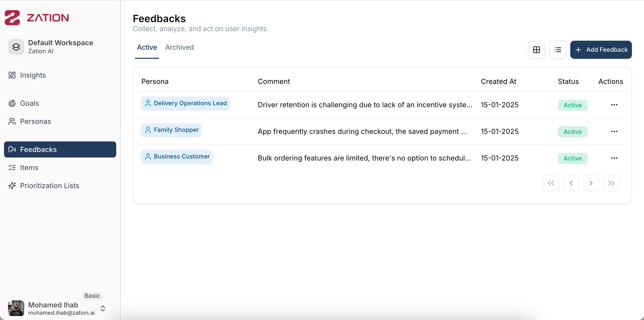This screenshot has width=644, height=320.
Task: Expand the user account switcher chevron
Action: click(x=103, y=308)
